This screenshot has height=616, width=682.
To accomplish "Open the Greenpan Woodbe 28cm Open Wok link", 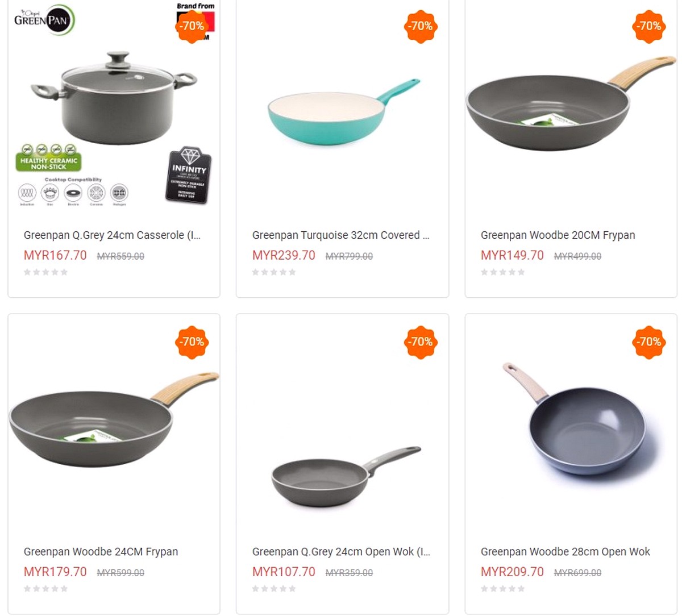I will (x=565, y=552).
